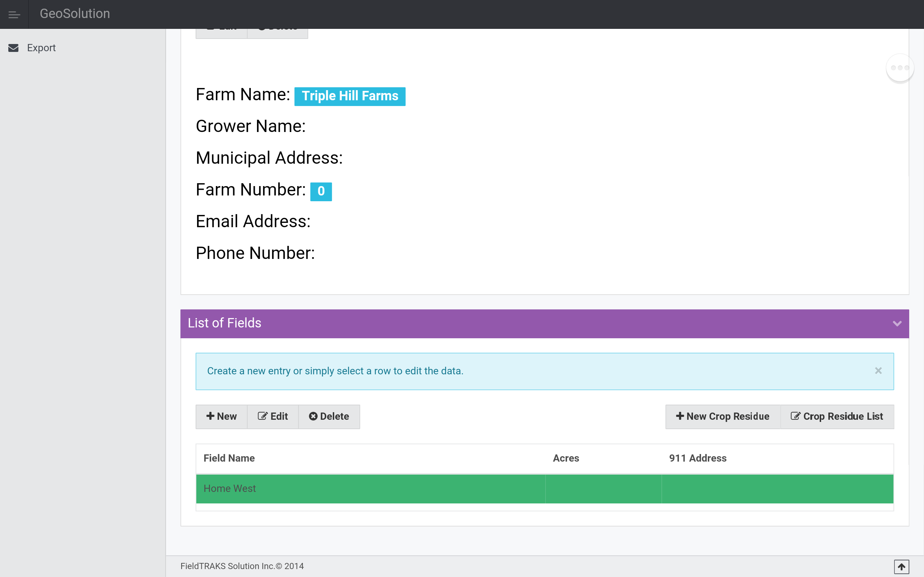Sort by Acres column header
This screenshot has width=924, height=577.
coord(566,458)
